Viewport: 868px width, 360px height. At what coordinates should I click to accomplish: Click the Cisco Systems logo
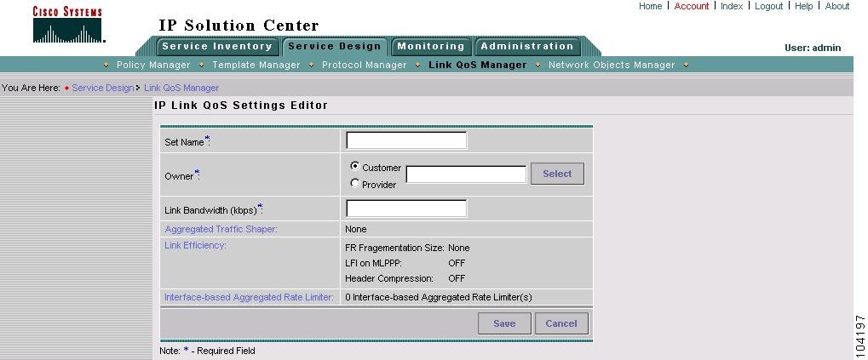point(68,25)
